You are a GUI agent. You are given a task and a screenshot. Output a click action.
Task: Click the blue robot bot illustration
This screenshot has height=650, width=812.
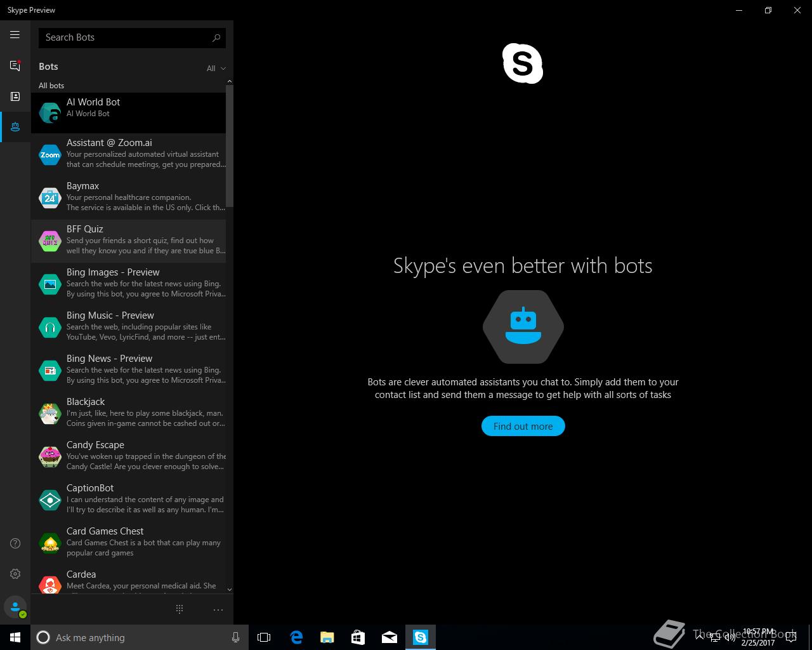pyautogui.click(x=523, y=327)
